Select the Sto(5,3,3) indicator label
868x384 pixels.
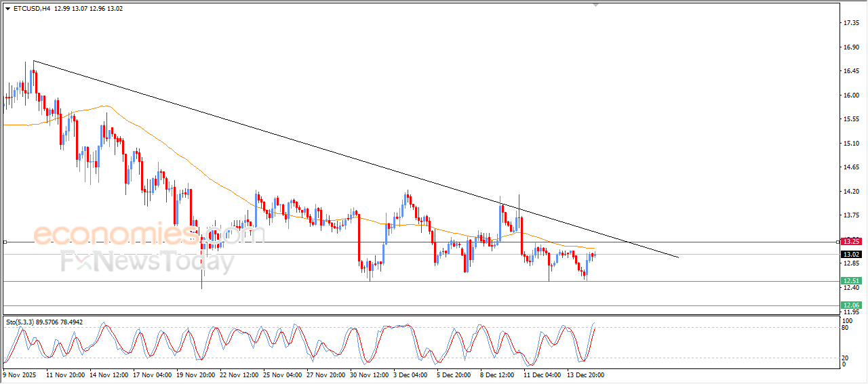[20, 322]
